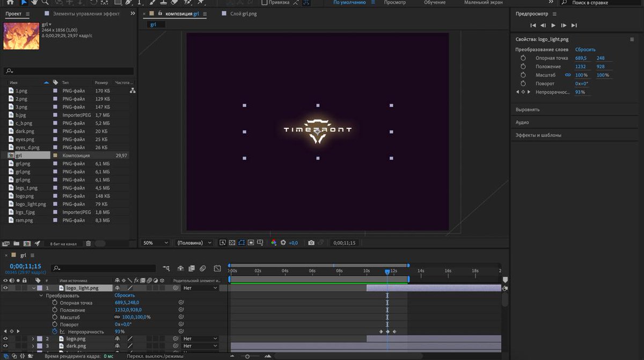Expand the logo.png layer in the timeline
The image size is (644, 360).
(33, 339)
